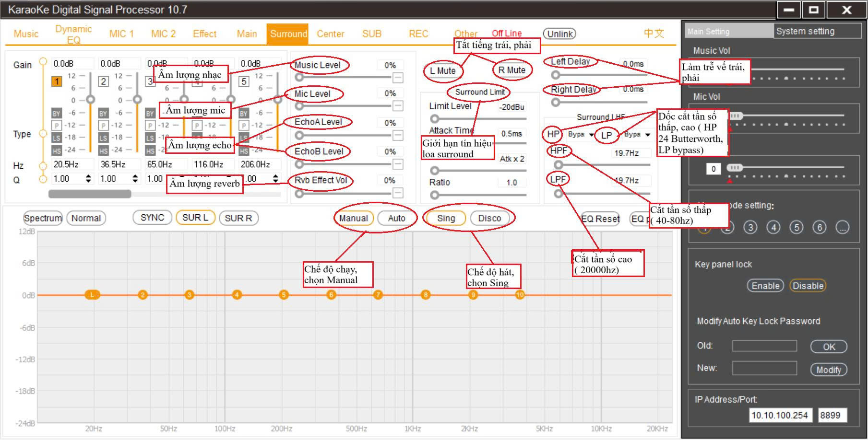The height and width of the screenshot is (440, 868).
Task: Open the System setting tab
Action: point(818,31)
